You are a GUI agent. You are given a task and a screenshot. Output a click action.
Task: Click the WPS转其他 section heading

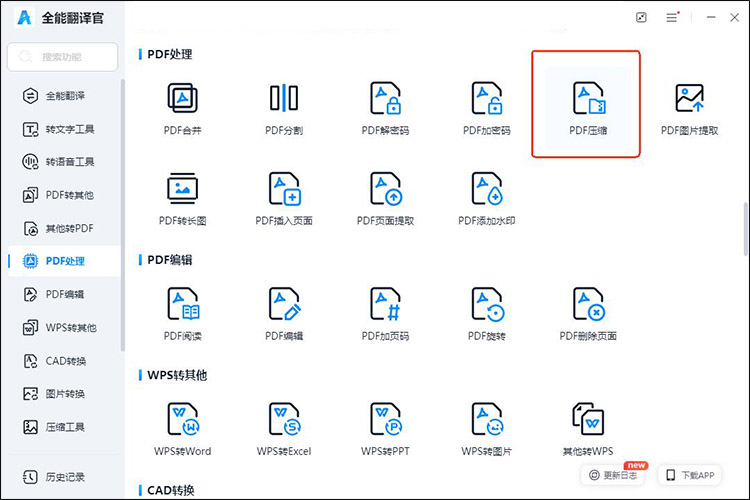177,375
